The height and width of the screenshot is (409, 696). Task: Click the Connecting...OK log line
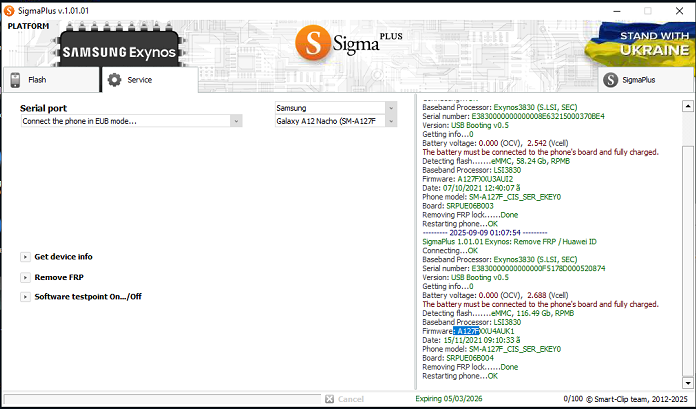[450, 250]
